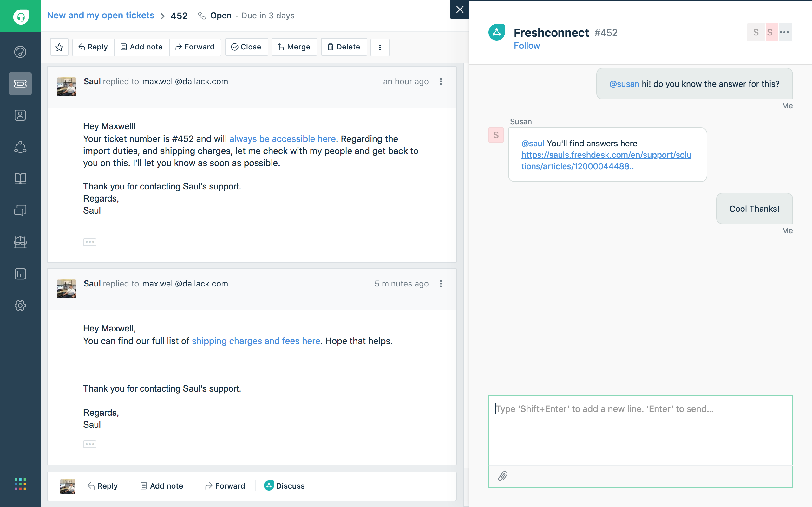Image resolution: width=812 pixels, height=507 pixels.
Task: Open the Solutions knowledge base icon
Action: [20, 178]
